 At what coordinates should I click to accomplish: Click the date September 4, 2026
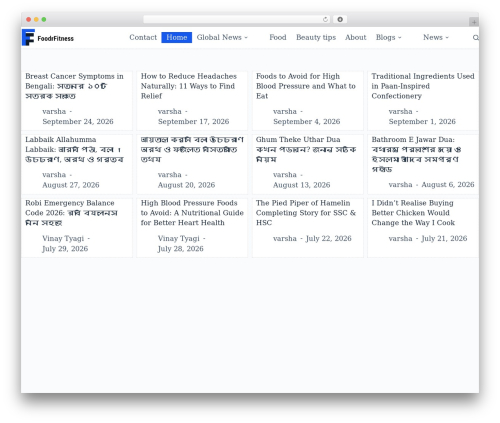(307, 121)
